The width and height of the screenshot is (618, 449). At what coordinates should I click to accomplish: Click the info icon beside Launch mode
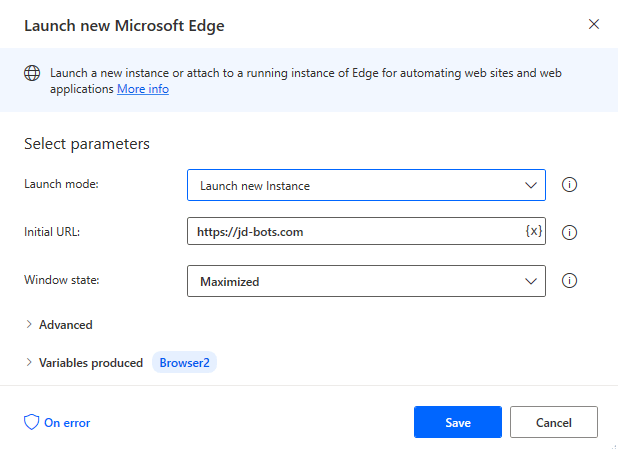point(570,185)
